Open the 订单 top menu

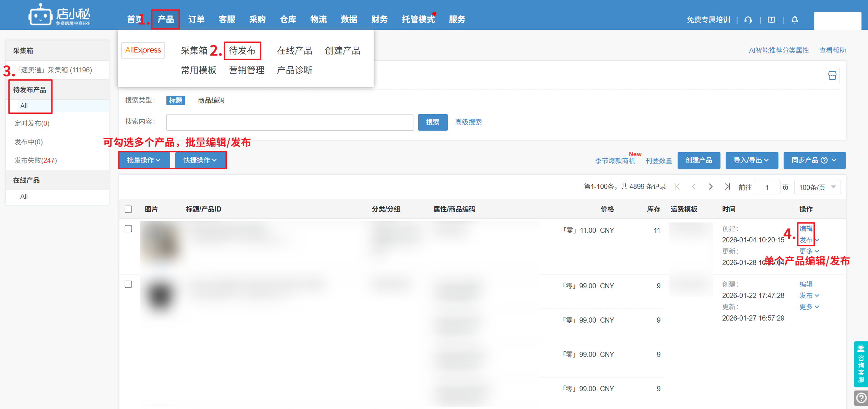196,20
